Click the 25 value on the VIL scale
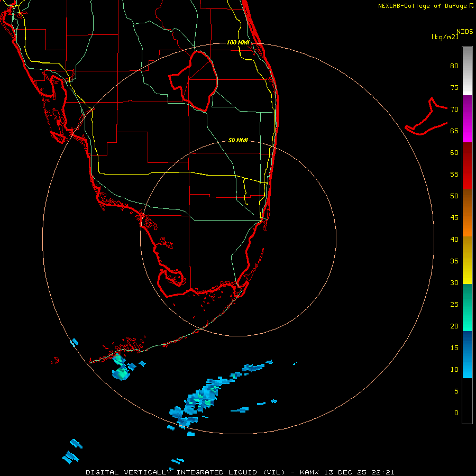Screen dimensions: 476x476 (x=454, y=305)
